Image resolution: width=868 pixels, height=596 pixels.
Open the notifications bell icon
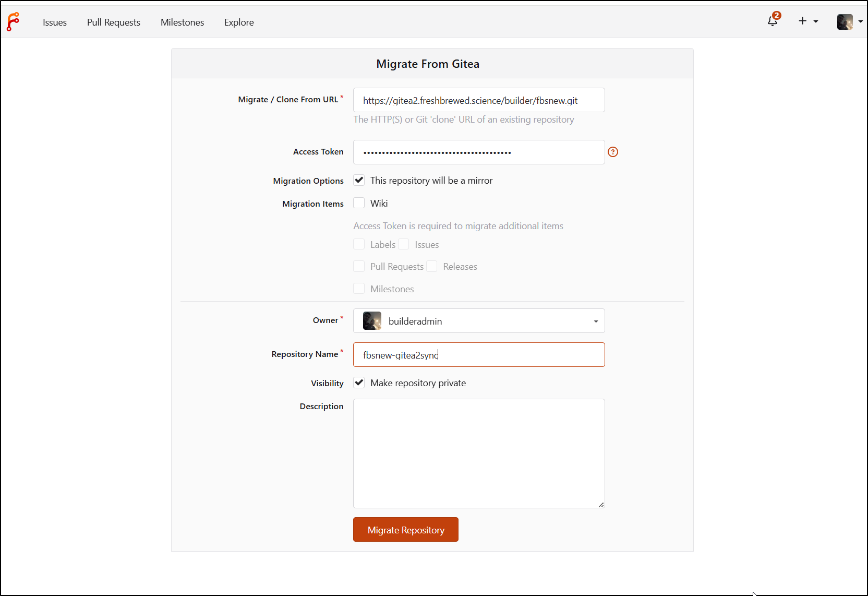(x=773, y=21)
